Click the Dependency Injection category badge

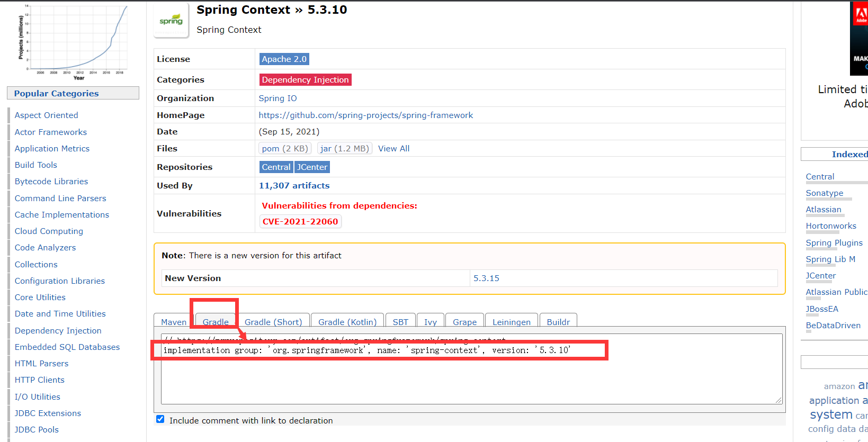click(x=306, y=80)
